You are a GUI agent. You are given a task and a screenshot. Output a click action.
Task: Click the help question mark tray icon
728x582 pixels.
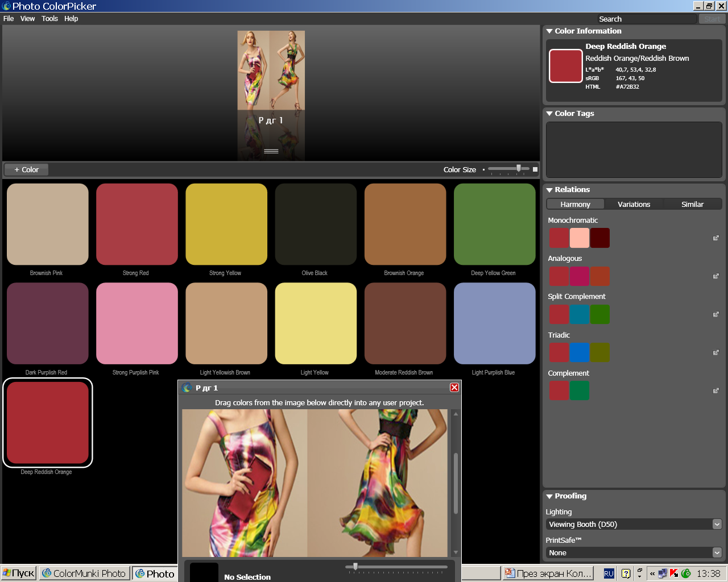[626, 573]
